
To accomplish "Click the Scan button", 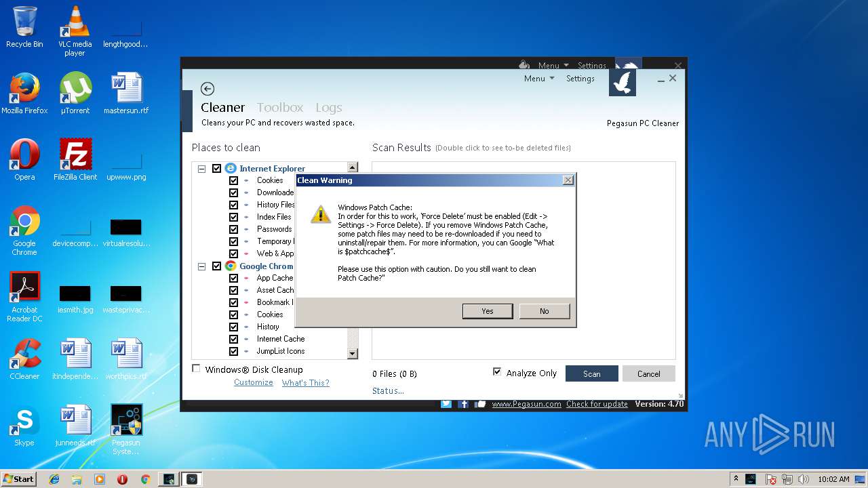I will click(592, 373).
